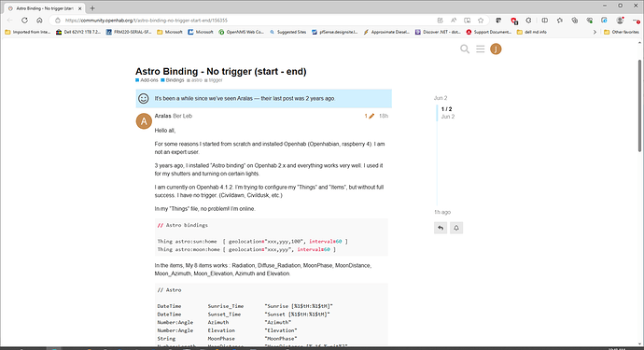Open the forum hamburger menu
Image resolution: width=644 pixels, height=350 pixels.
[480, 49]
